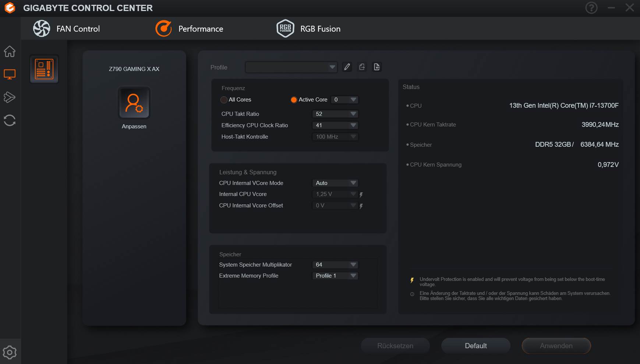640x364 pixels.
Task: Click the Frequenz section heading
Action: click(x=233, y=88)
